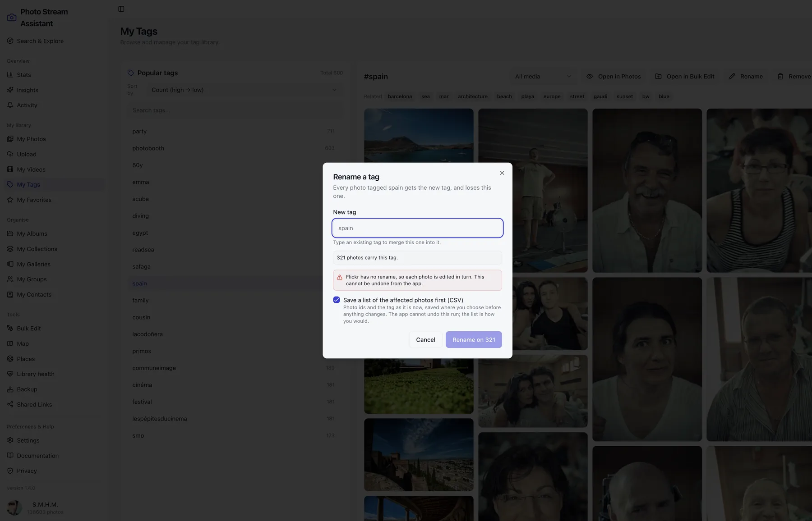Click the Settings gear icon
Image resolution: width=812 pixels, height=521 pixels.
click(10, 440)
